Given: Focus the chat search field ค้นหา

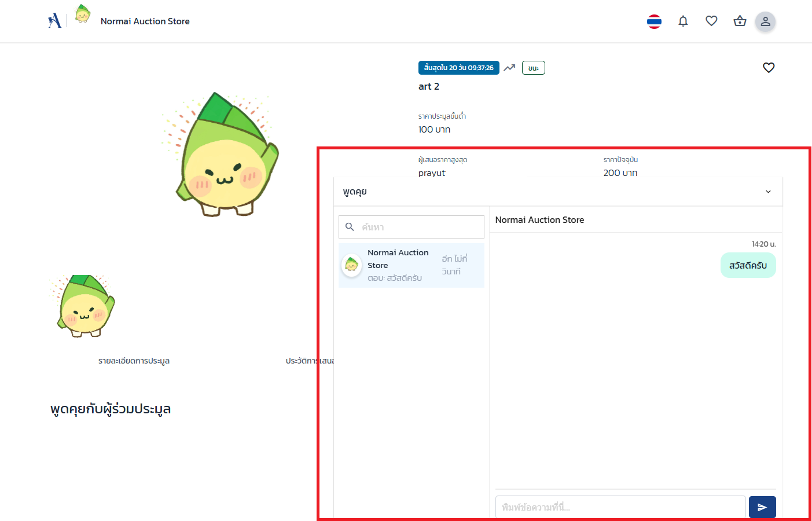Looking at the screenshot, I should pos(420,227).
